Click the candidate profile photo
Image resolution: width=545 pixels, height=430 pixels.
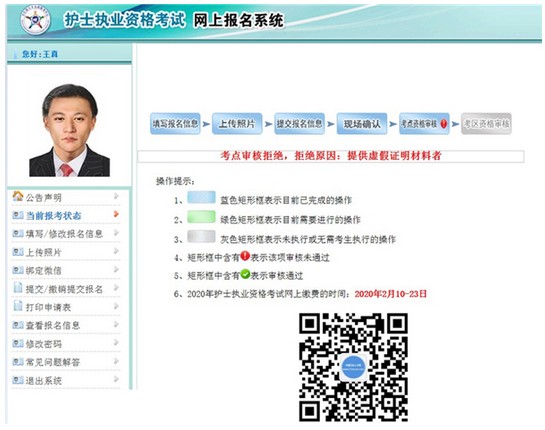(x=70, y=130)
